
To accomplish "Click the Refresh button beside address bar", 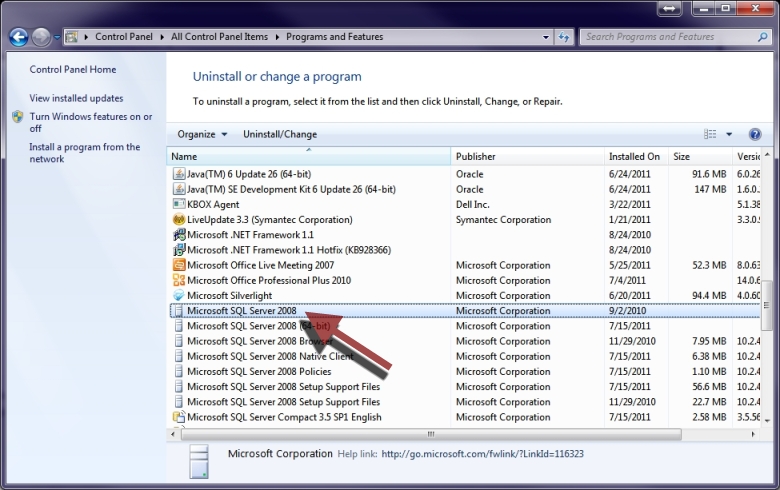I will coord(564,37).
